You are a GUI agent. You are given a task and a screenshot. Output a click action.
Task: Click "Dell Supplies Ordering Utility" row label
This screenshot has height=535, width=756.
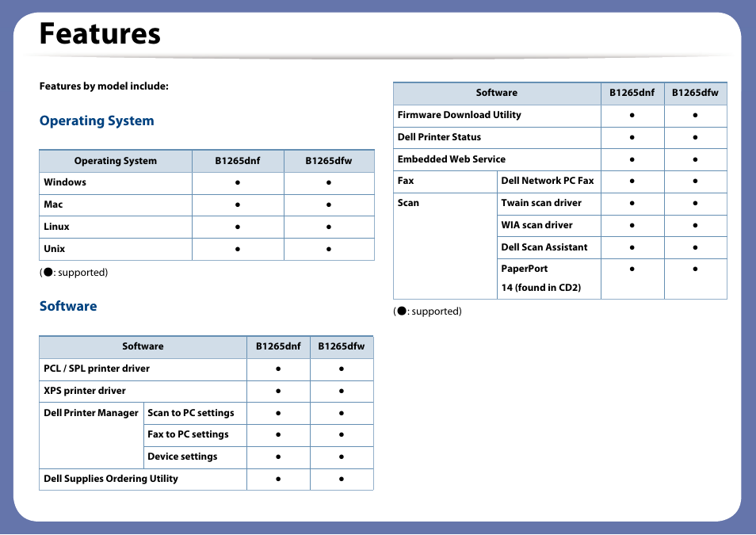111,479
